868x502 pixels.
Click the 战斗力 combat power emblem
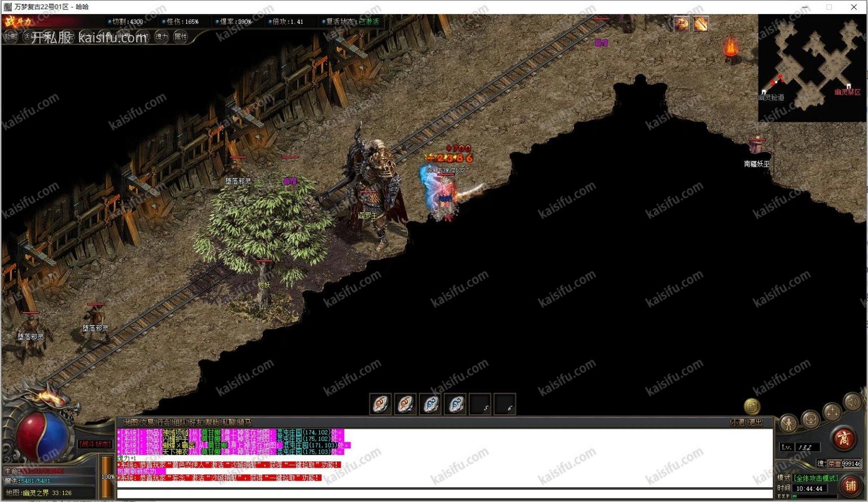point(18,22)
